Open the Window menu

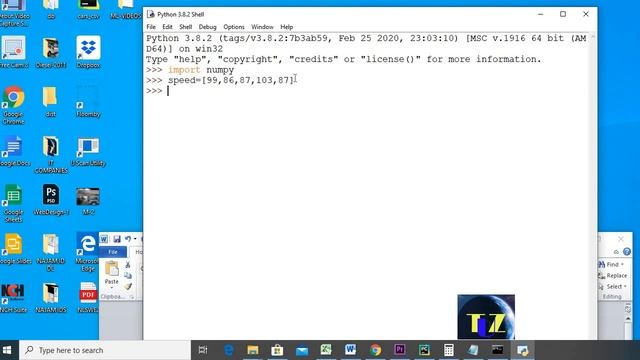point(262,27)
